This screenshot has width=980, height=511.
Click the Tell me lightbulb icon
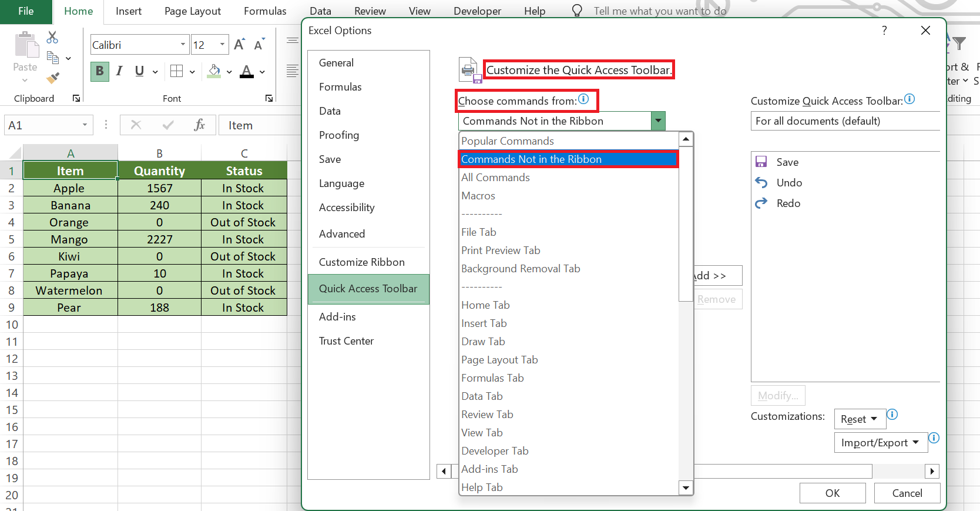coord(577,11)
